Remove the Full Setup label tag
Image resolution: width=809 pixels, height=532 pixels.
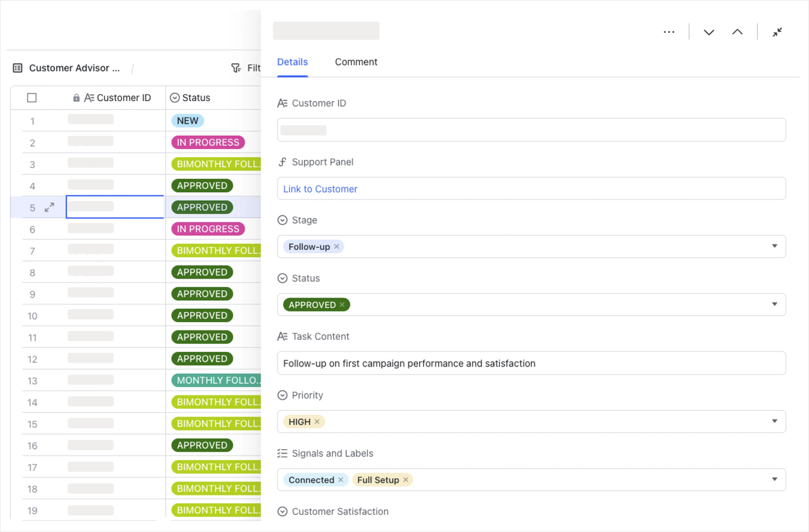[406, 480]
